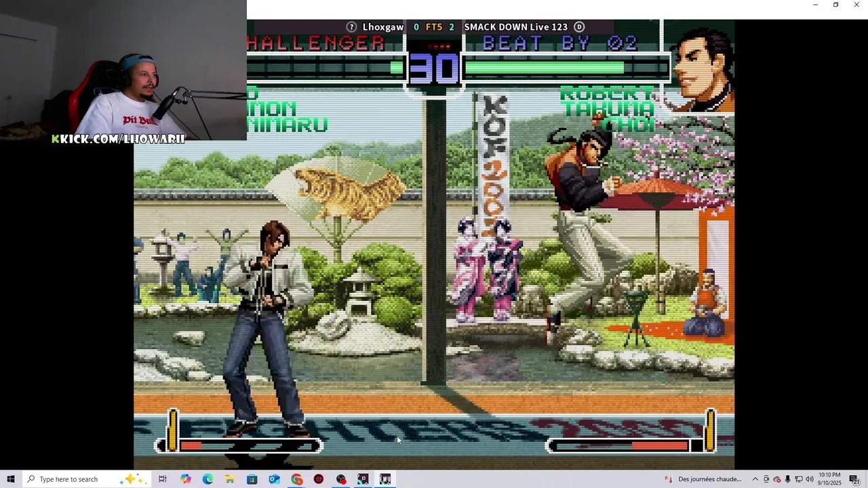Open Google Chrome from the taskbar
This screenshot has height=488, width=868.
(296, 479)
